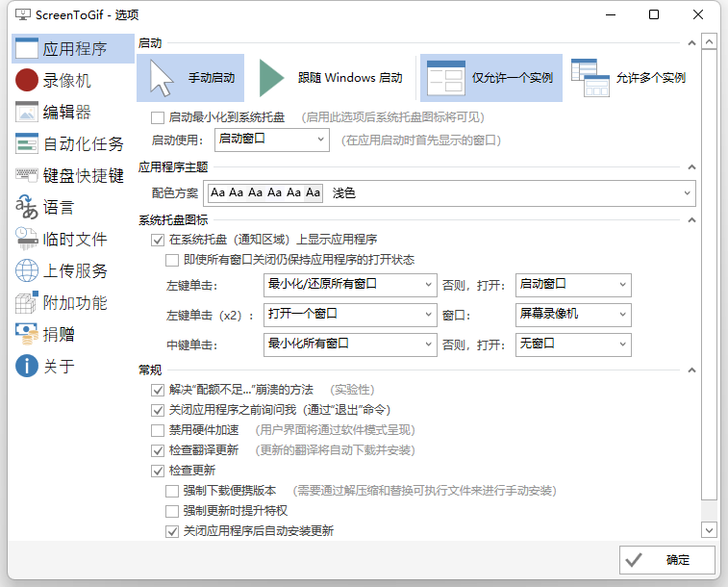Click the green play icon for Windows startup

click(271, 78)
